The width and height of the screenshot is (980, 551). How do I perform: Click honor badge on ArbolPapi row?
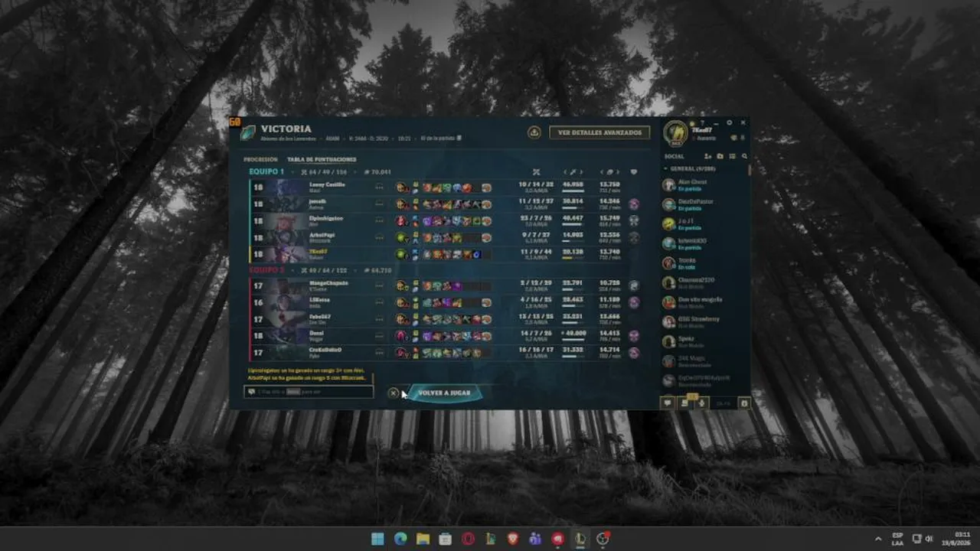coord(634,237)
